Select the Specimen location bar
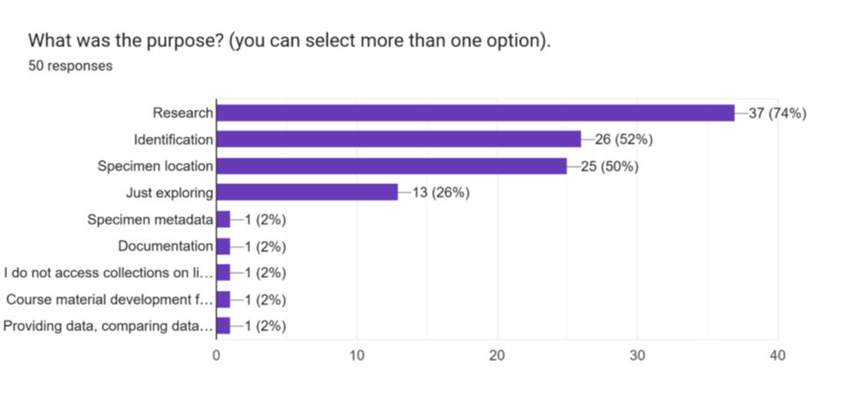The height and width of the screenshot is (411, 868). point(391,167)
